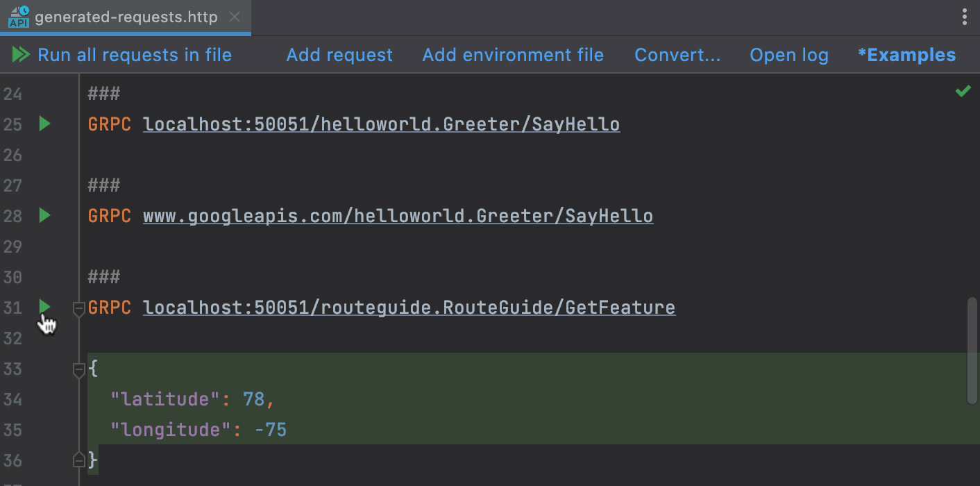Screen dimensions: 980x486
Task: Click the fold end marker on line 36
Action: [78, 460]
